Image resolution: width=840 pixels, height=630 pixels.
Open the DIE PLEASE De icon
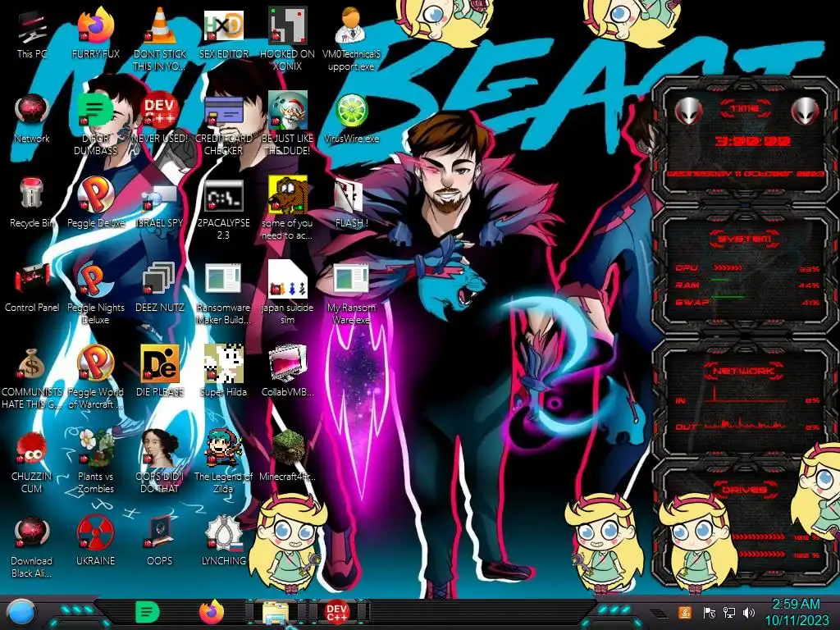click(x=160, y=363)
